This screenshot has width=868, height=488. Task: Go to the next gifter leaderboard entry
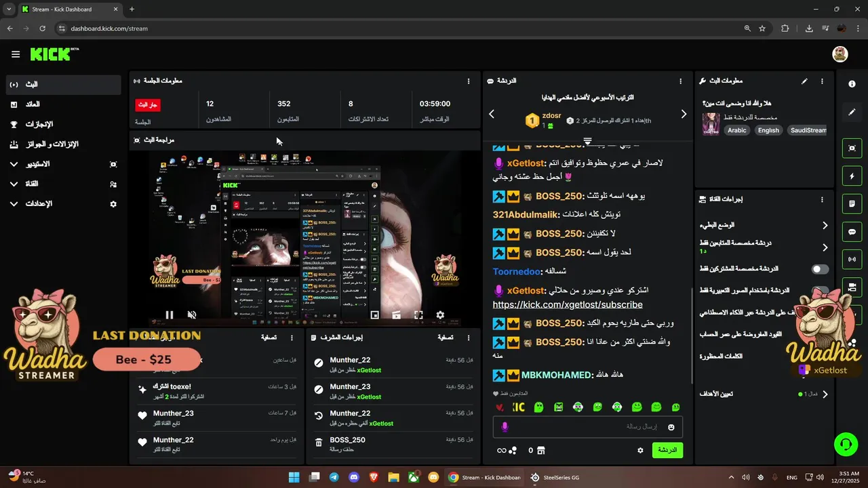click(x=684, y=114)
